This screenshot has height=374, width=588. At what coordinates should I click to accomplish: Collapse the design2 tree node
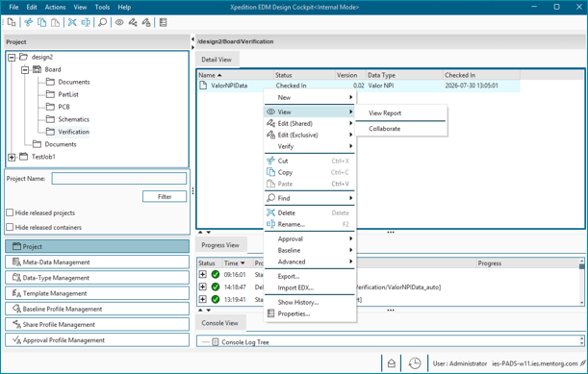coord(12,58)
